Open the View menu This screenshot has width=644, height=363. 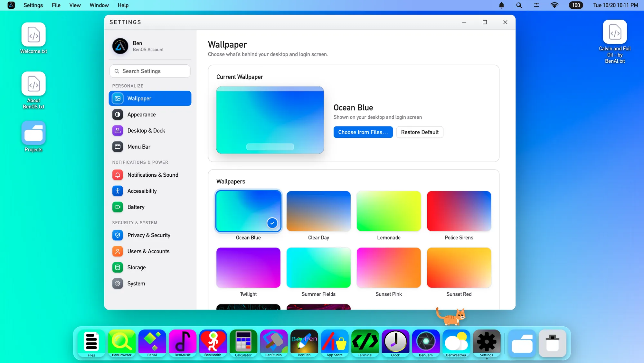click(75, 5)
